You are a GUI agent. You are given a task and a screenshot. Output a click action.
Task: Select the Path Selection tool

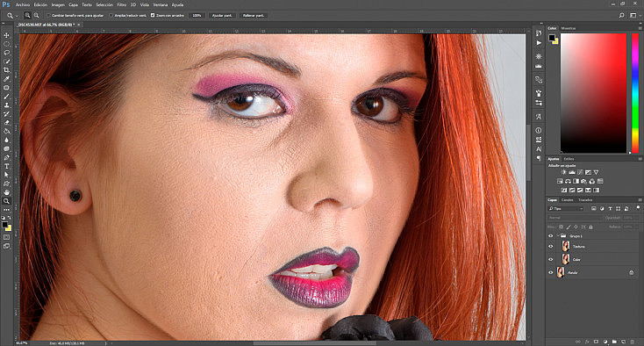pyautogui.click(x=6, y=175)
